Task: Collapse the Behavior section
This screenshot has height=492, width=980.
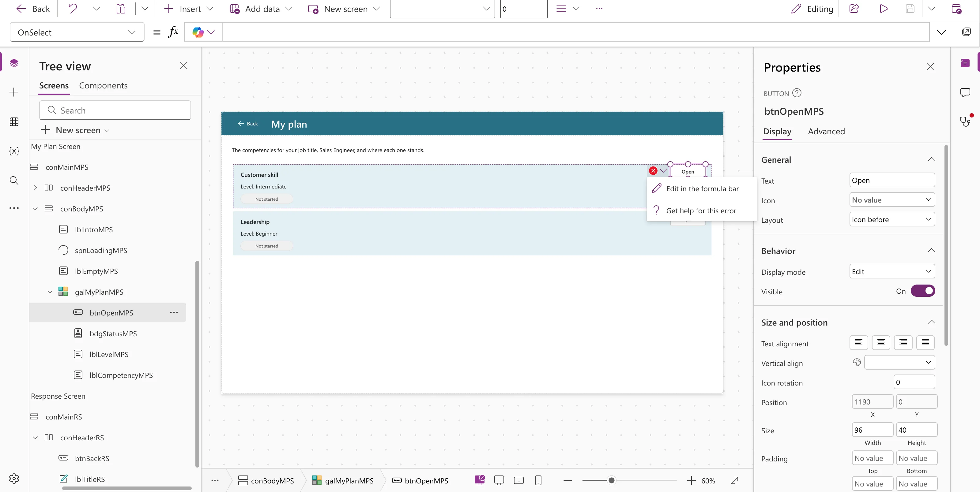Action: click(x=931, y=251)
